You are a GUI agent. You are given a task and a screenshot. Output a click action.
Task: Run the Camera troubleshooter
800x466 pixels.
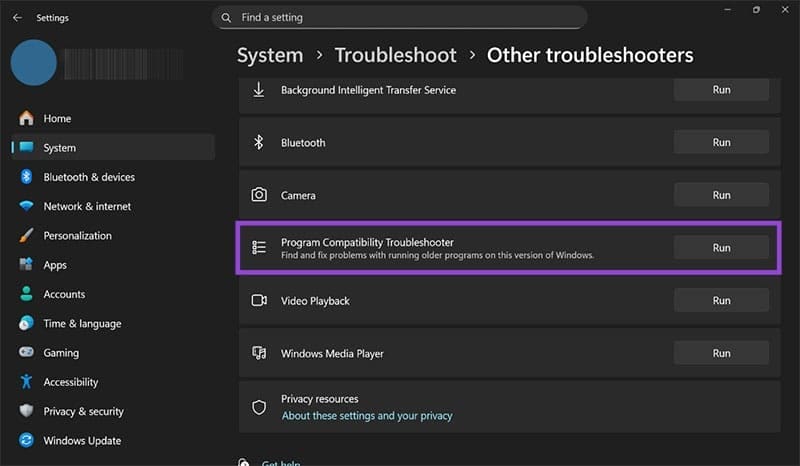click(721, 195)
